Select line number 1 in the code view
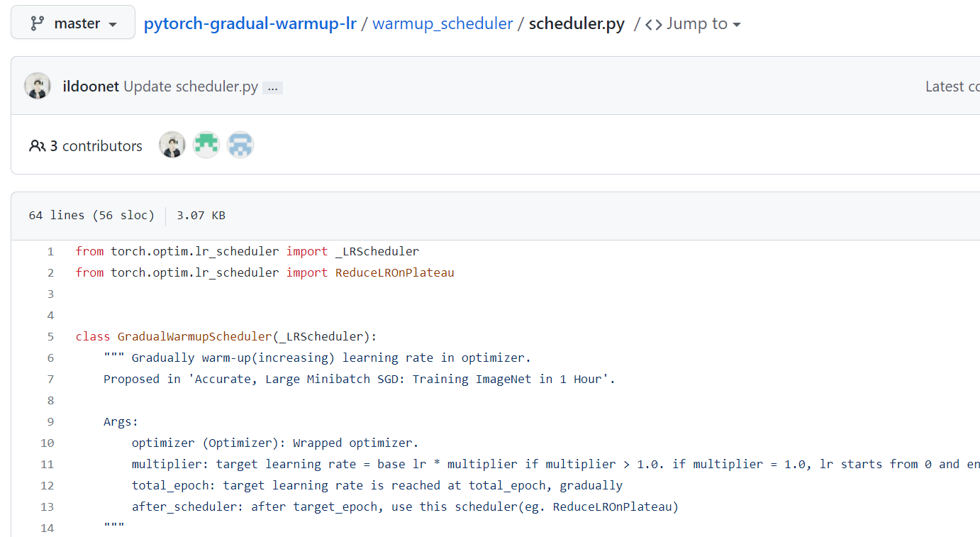 (50, 250)
